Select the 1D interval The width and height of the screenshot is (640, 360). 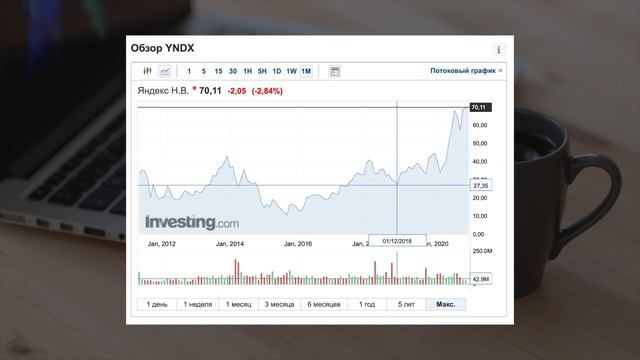click(x=277, y=71)
